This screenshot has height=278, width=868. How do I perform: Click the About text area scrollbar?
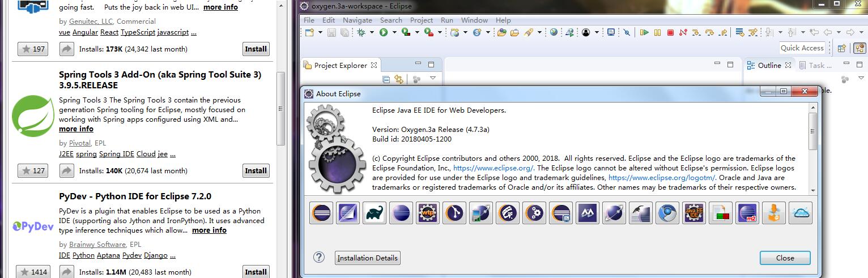tap(812, 131)
